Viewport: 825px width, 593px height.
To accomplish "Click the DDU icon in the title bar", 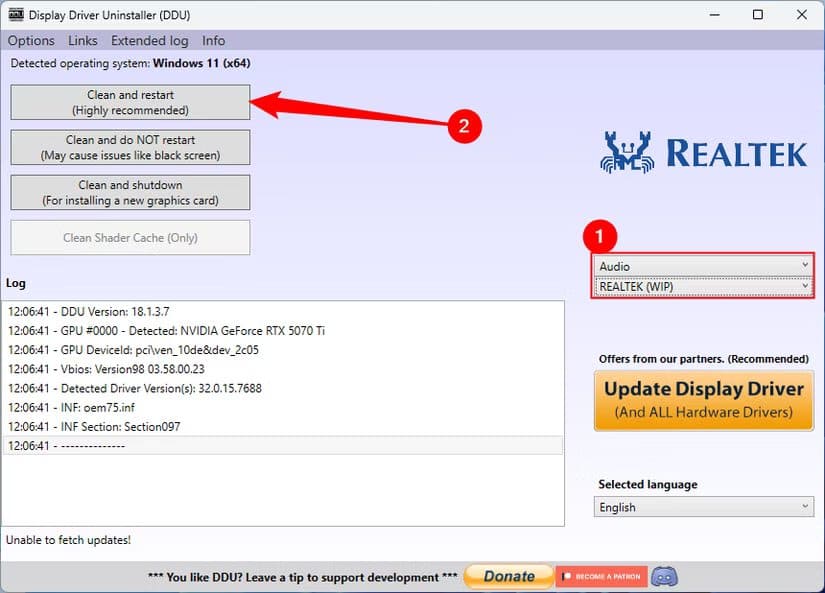I will 14,14.
